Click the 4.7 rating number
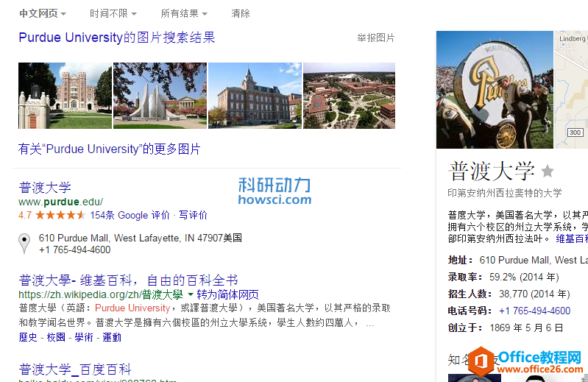The height and width of the screenshot is (382, 588). pyautogui.click(x=25, y=215)
